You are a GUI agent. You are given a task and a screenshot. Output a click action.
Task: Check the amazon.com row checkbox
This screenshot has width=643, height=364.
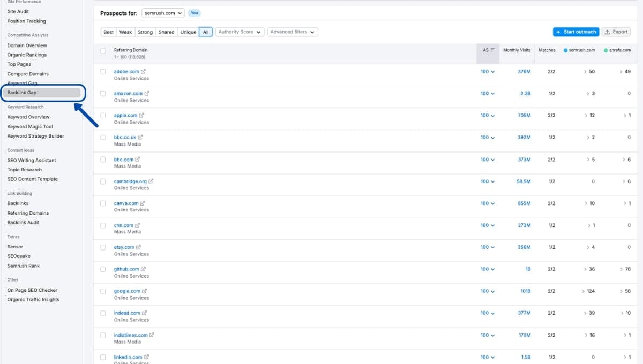(x=103, y=94)
